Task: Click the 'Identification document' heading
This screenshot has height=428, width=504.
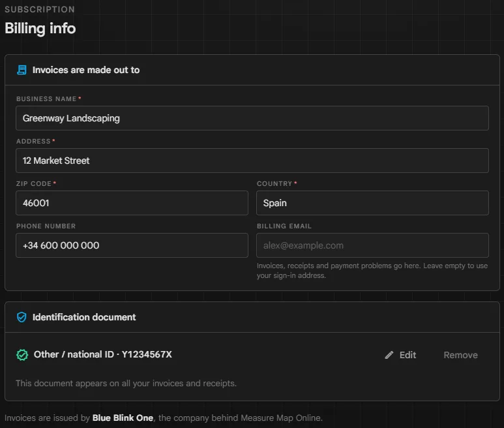Action: coord(84,317)
